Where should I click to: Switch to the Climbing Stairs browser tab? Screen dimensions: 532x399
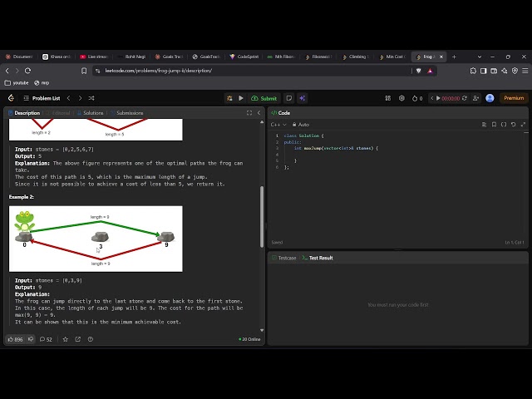(357, 57)
